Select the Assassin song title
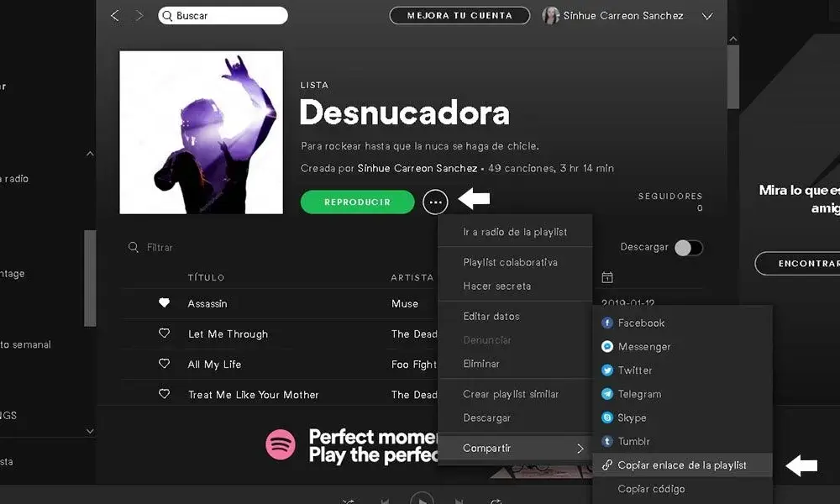The height and width of the screenshot is (504, 840). 207,304
